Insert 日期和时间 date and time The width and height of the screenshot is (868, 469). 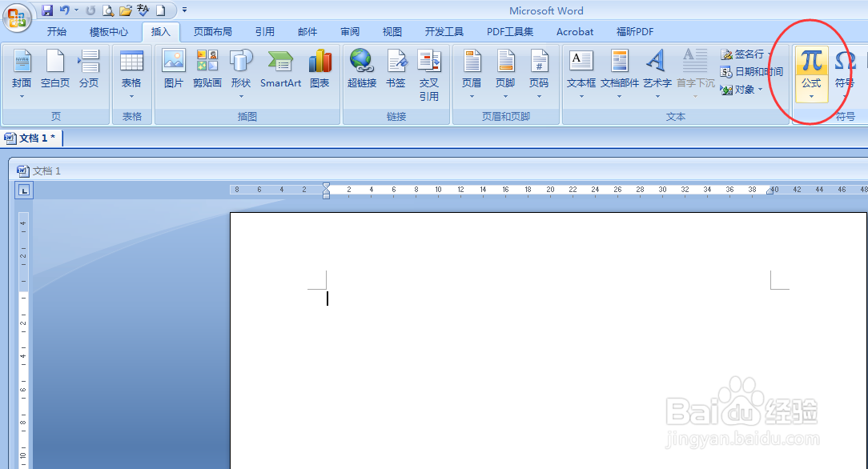point(751,72)
